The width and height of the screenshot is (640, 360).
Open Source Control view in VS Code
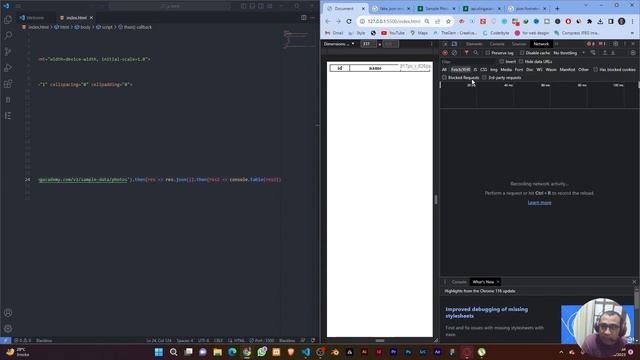pos(8,52)
